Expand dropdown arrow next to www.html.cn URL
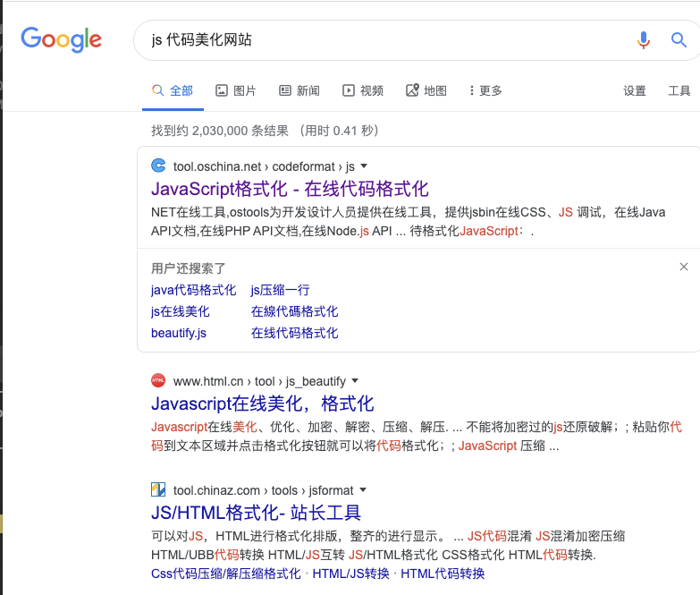 355,381
